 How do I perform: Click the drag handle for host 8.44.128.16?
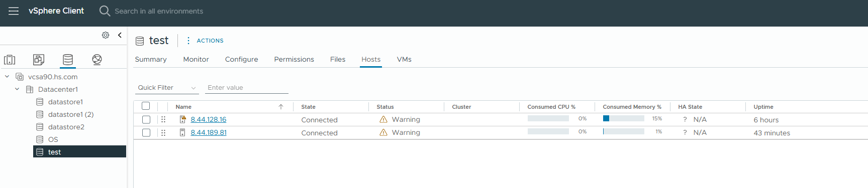pyautogui.click(x=163, y=119)
